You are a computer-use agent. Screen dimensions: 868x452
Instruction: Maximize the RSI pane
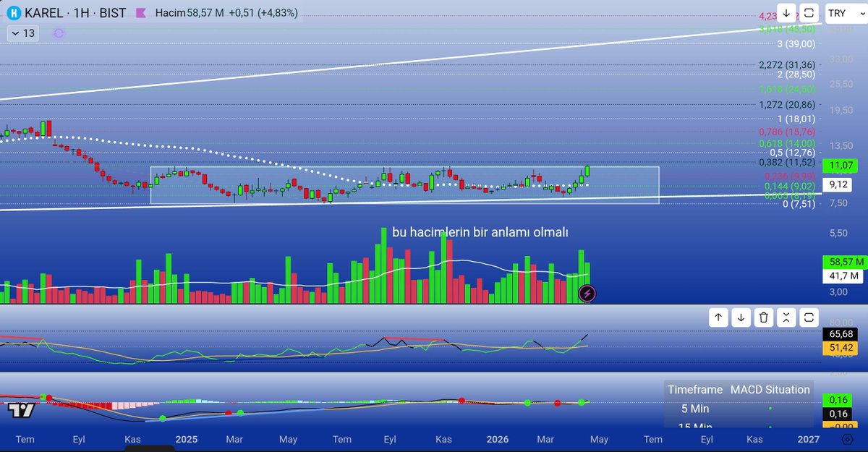click(x=809, y=317)
